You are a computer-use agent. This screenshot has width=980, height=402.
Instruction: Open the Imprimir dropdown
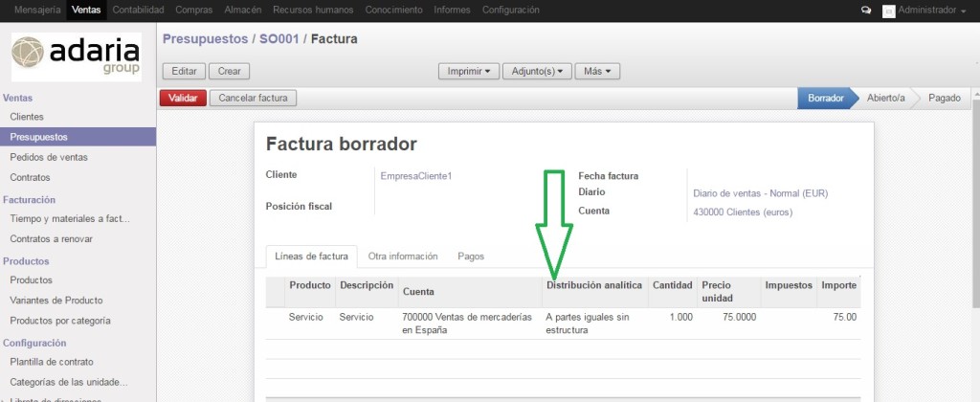coord(468,71)
